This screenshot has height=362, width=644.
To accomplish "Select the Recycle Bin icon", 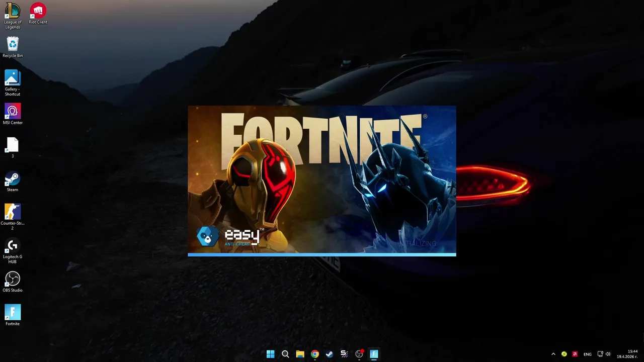I will pyautogui.click(x=13, y=47).
